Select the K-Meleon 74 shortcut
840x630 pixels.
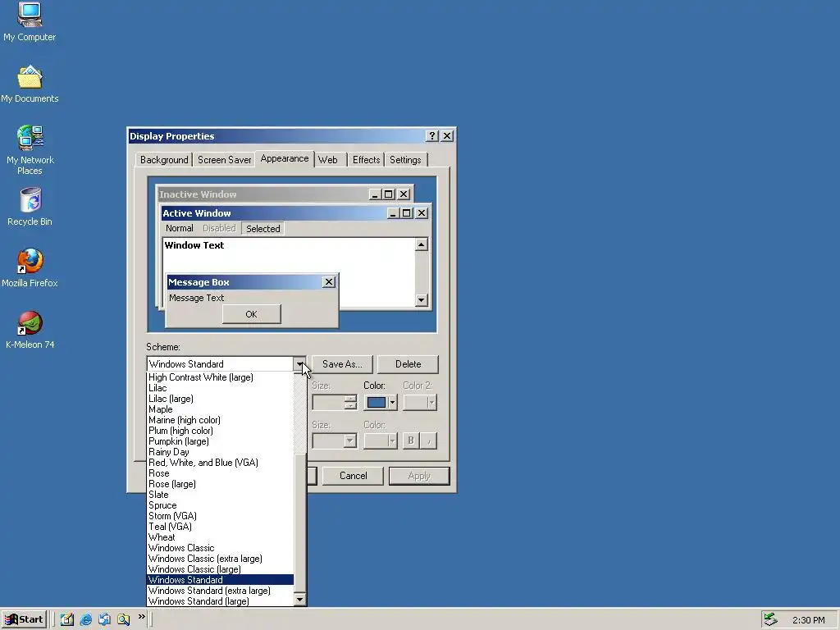tap(30, 330)
